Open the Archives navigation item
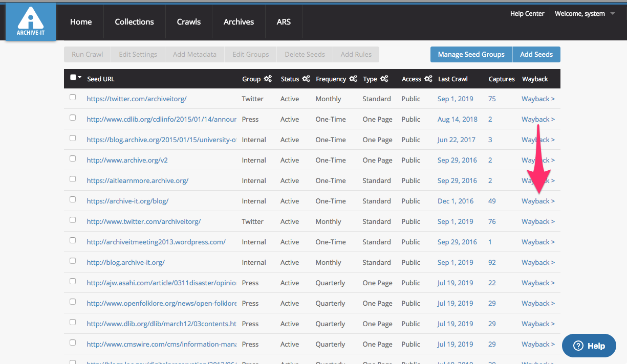The height and width of the screenshot is (364, 627). (x=239, y=21)
